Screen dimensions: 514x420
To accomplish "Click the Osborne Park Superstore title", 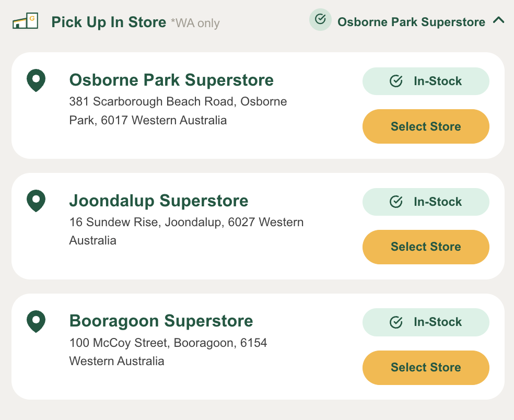I will (171, 80).
